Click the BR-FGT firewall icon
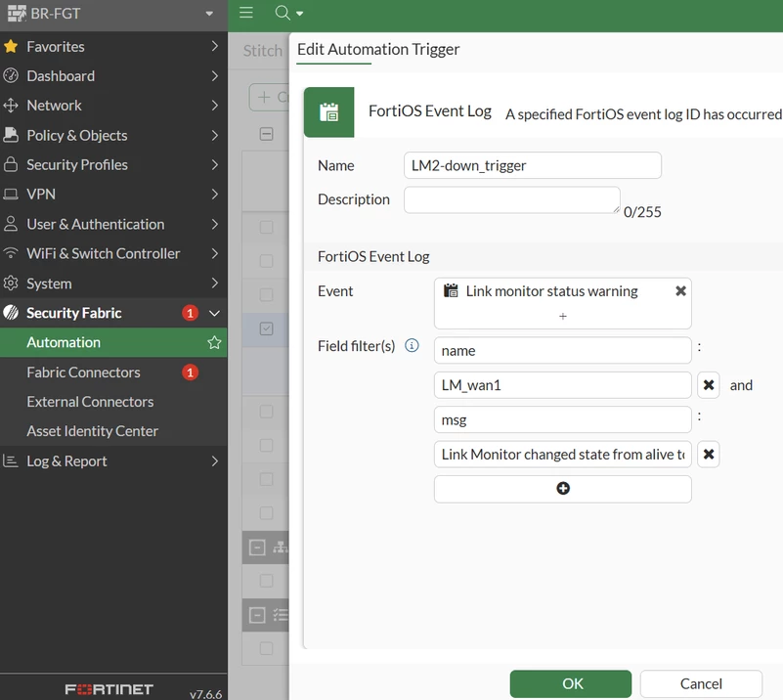Image resolution: width=783 pixels, height=700 pixels. point(17,14)
